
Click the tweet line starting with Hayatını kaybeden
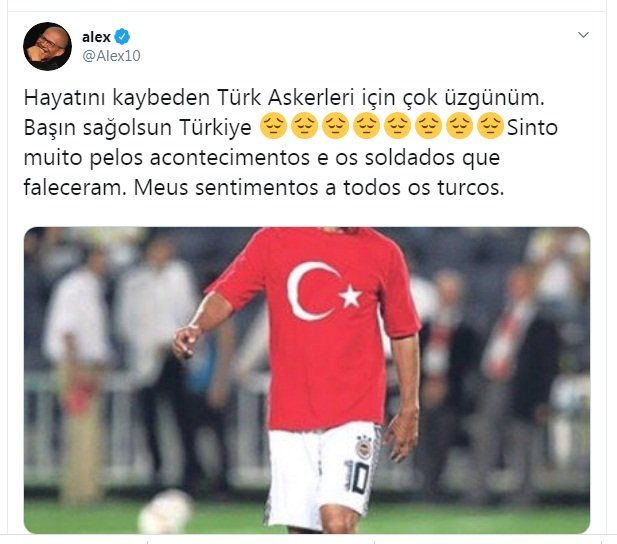284,97
